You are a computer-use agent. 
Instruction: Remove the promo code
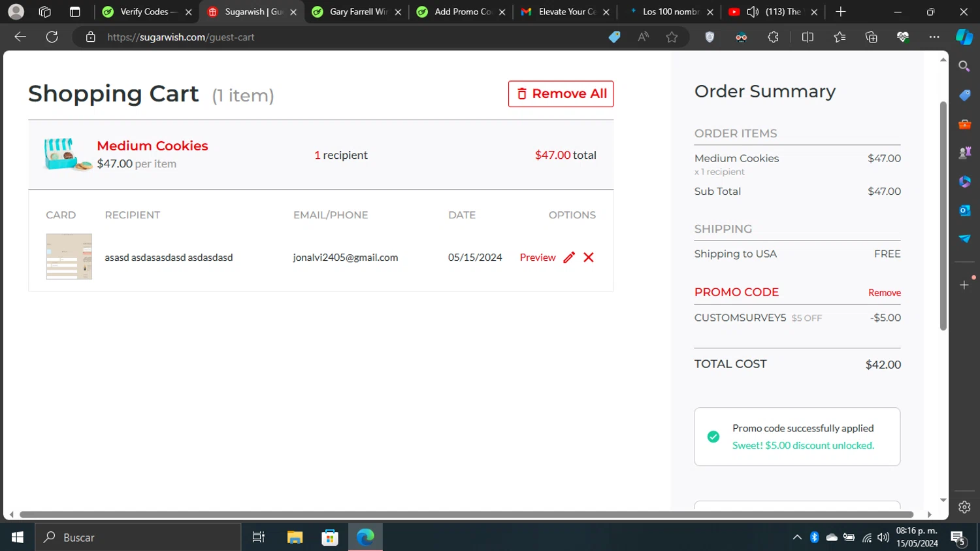click(884, 293)
